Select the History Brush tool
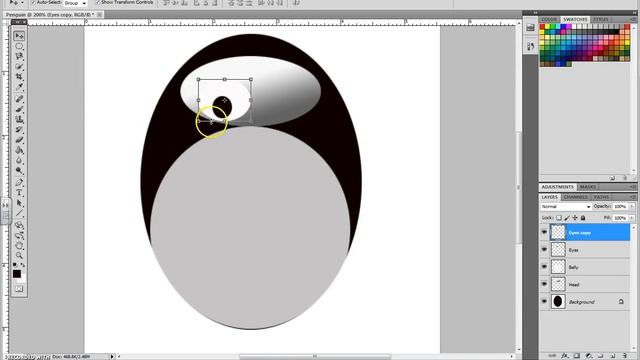Screen dimensions: 640x360 [19, 130]
